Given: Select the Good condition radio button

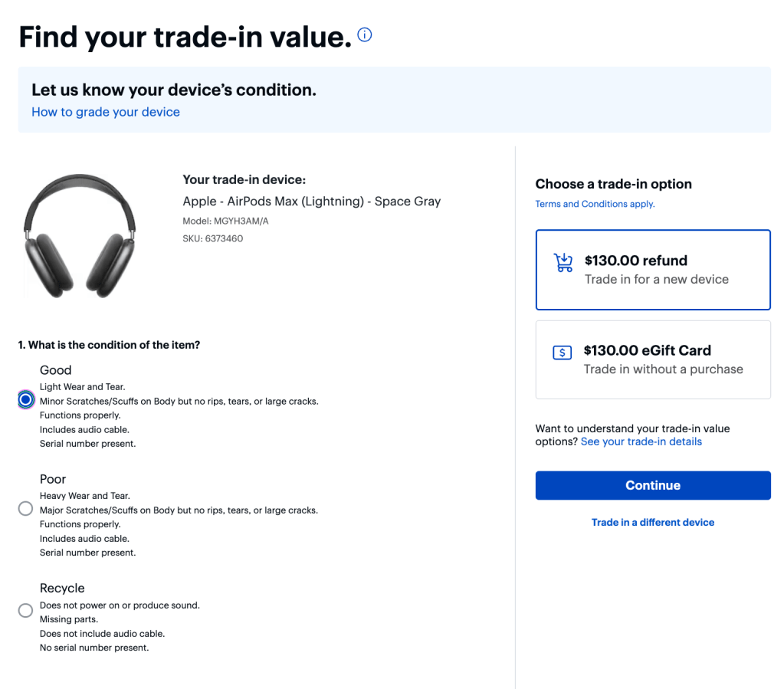Looking at the screenshot, I should pos(26,399).
